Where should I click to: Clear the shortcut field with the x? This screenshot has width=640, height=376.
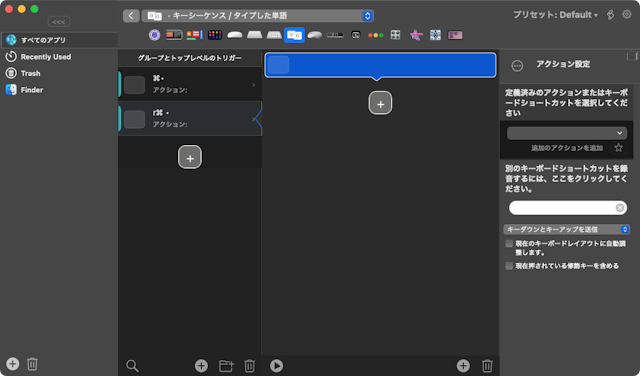(x=620, y=208)
